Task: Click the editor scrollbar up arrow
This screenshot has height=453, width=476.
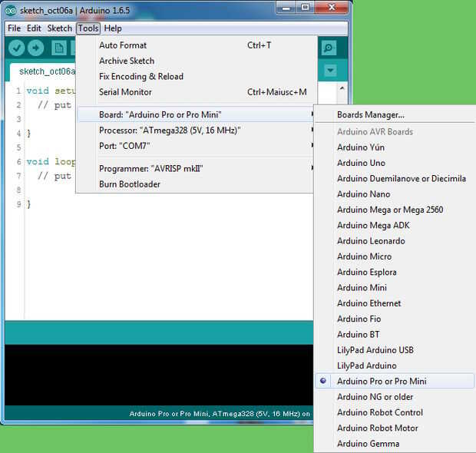Action: click(342, 88)
